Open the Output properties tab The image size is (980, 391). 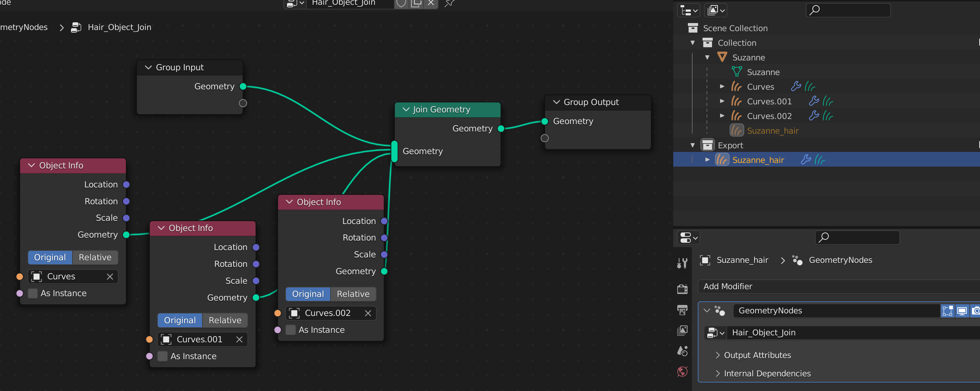[682, 310]
